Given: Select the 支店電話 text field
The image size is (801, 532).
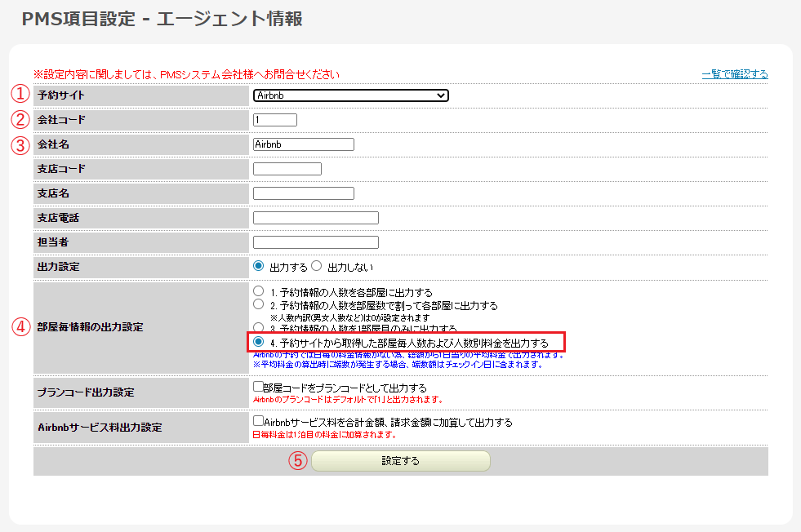Looking at the screenshot, I should coord(316,218).
